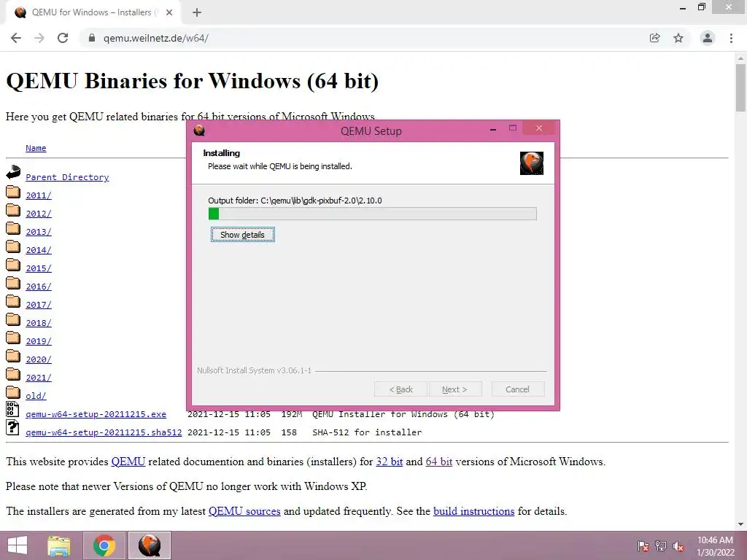Open the QEMU sources link
The height and width of the screenshot is (560, 747).
pyautogui.click(x=244, y=511)
